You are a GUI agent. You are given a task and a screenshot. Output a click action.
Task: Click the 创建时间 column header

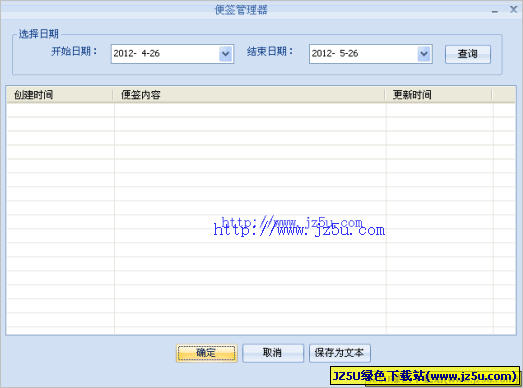pos(59,95)
